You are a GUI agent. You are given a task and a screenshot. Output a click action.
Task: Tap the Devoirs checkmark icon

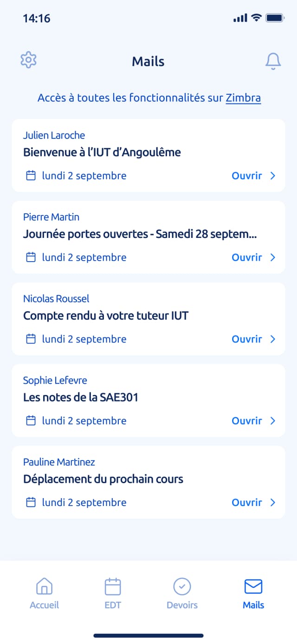tap(182, 586)
